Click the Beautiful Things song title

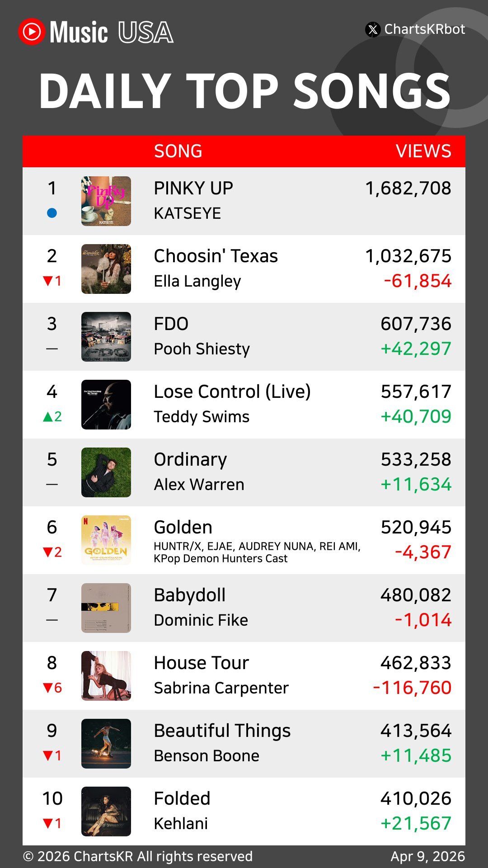tap(222, 731)
